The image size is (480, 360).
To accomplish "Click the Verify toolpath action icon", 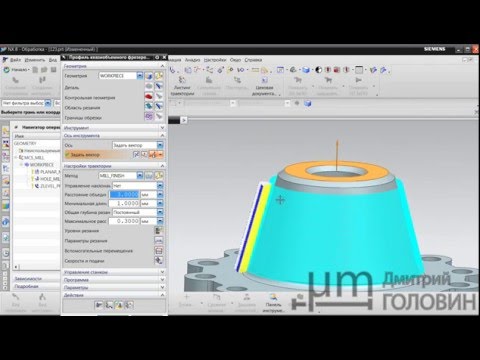I will (119, 305).
